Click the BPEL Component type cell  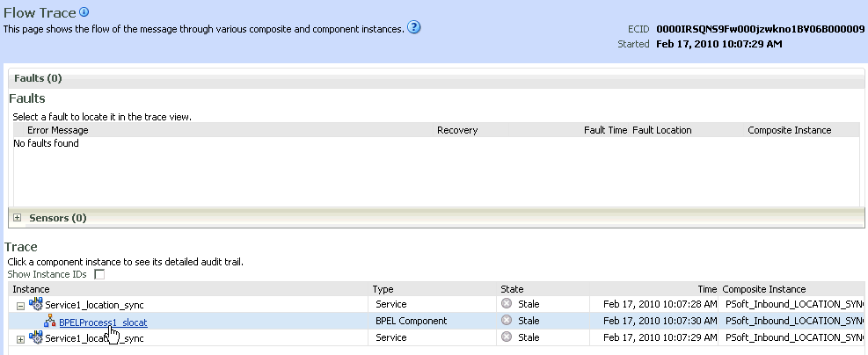coord(412,321)
